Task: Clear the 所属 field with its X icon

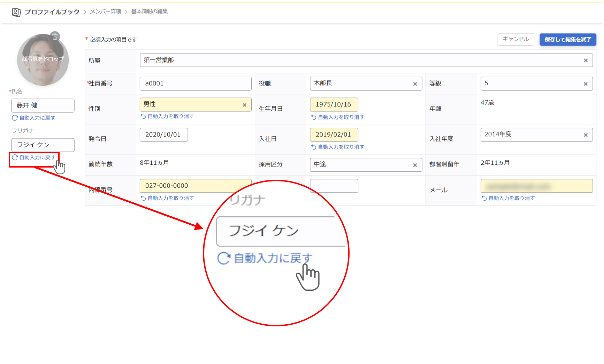Action: (x=586, y=61)
